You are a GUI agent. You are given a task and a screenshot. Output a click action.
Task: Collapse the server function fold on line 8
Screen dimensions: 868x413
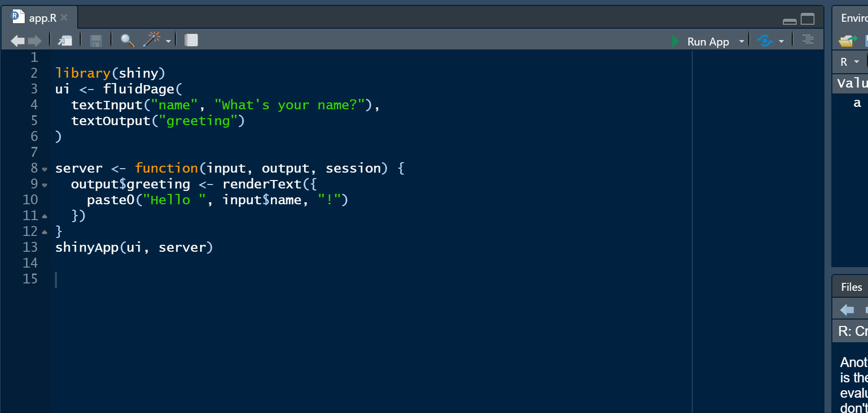tap(45, 170)
